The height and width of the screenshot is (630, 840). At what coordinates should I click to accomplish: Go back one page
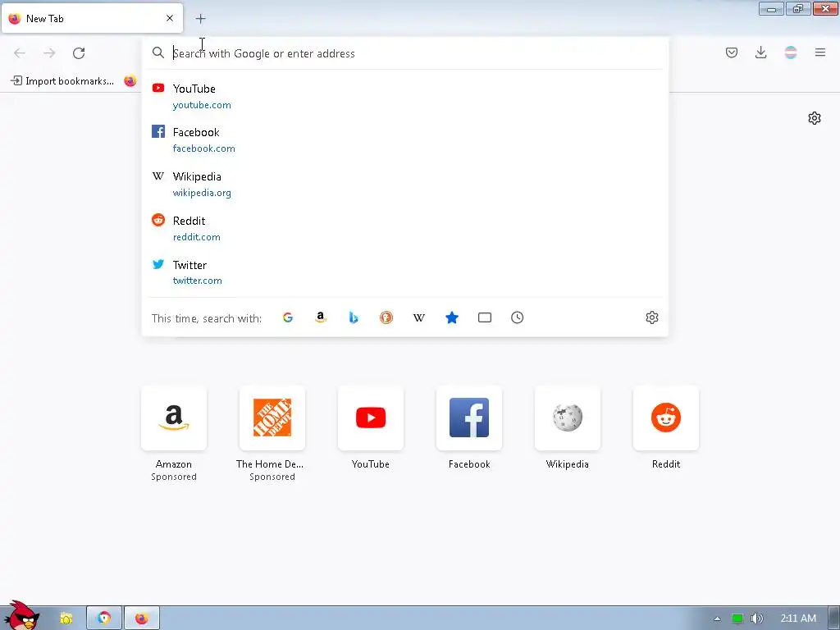(20, 53)
